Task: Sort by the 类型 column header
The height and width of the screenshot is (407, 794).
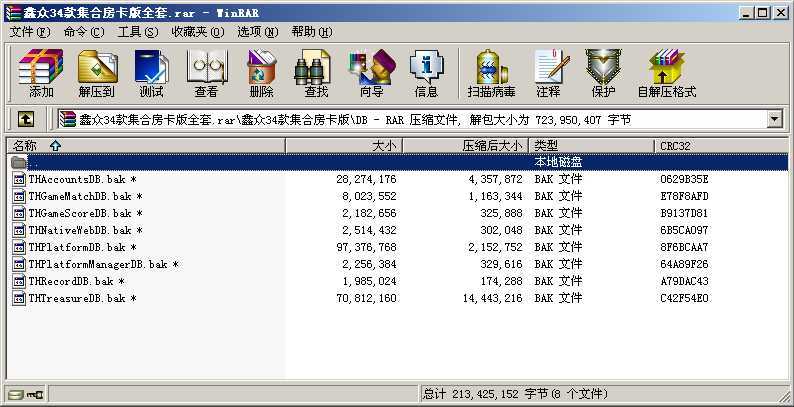Action: [x=592, y=146]
